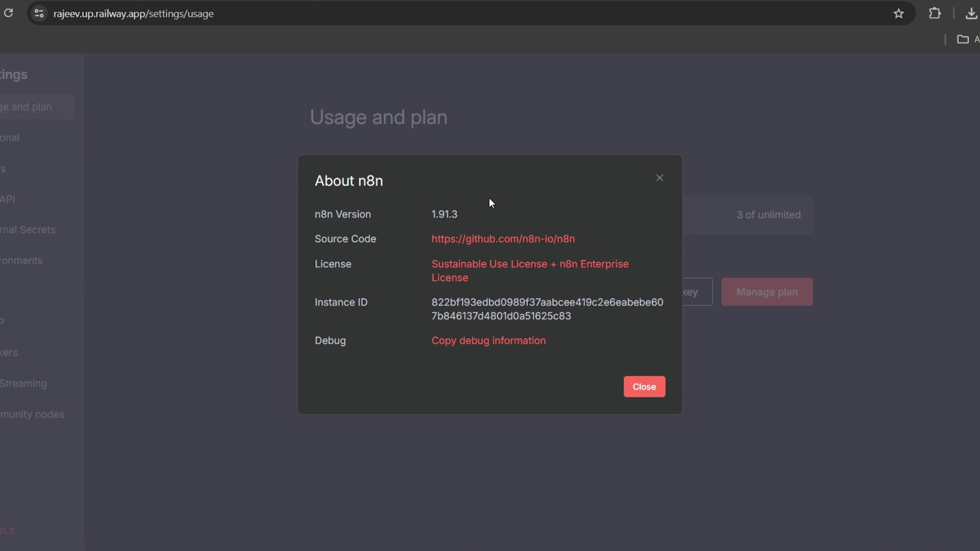Open Log Streaming settings item

click(23, 383)
